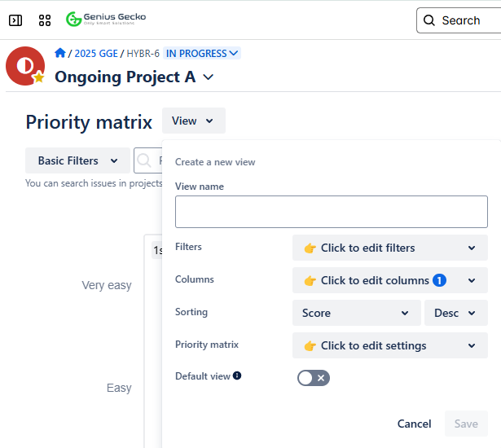Click the sidebar collapse panel icon
Image resolution: width=501 pixels, height=448 pixels.
click(15, 20)
